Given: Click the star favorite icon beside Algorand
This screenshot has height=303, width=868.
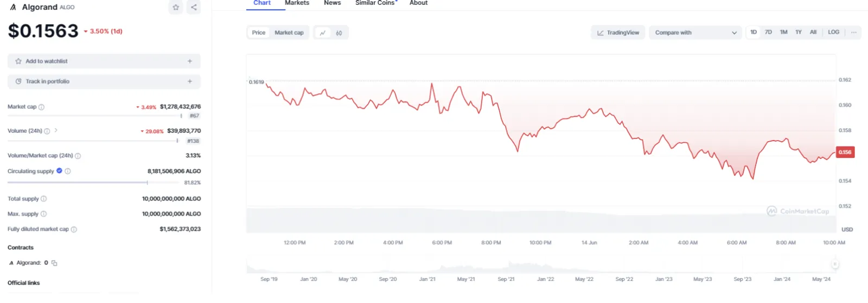Looking at the screenshot, I should (176, 7).
